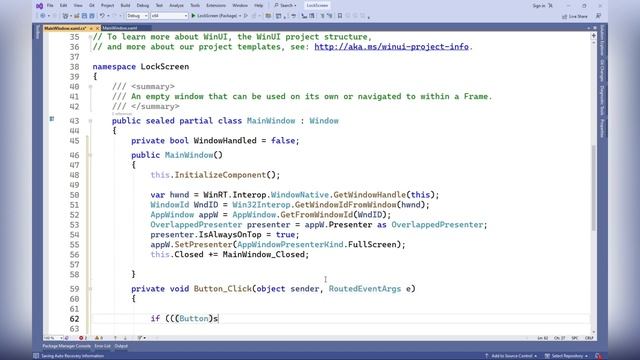Collapse the MainWindow constructor at line 46
Viewport: 640px width, 360px height.
click(90, 155)
